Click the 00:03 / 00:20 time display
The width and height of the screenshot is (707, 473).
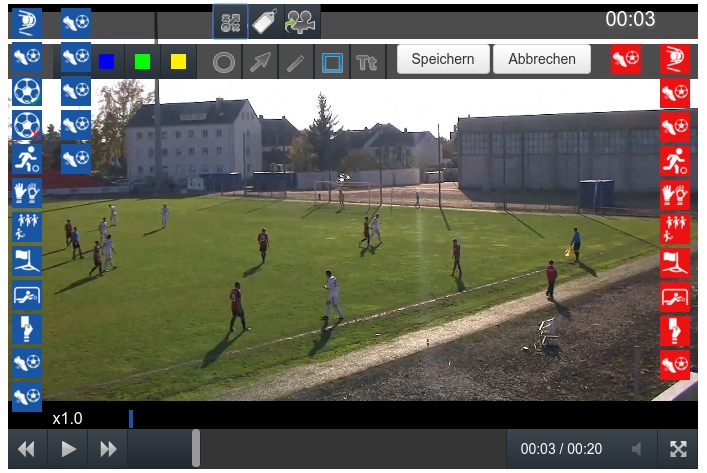[x=561, y=449]
